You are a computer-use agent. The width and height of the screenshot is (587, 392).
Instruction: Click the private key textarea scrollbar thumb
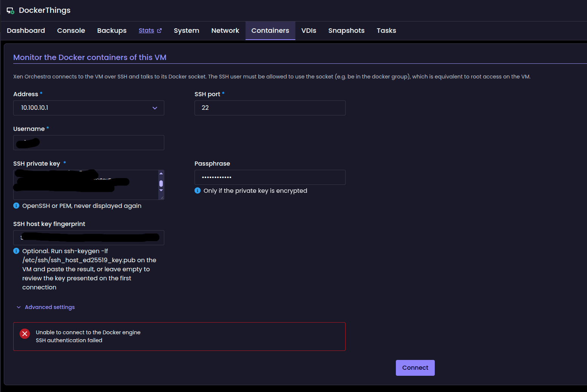161,183
